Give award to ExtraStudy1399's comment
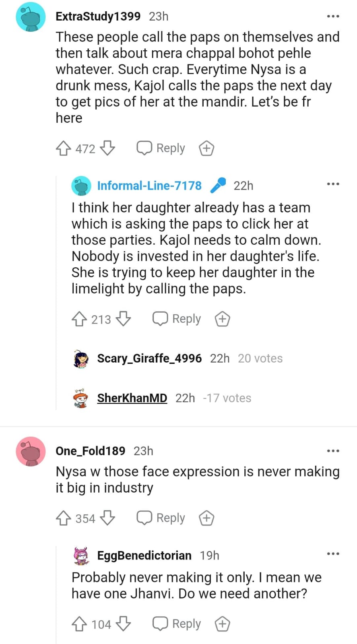 (206, 149)
